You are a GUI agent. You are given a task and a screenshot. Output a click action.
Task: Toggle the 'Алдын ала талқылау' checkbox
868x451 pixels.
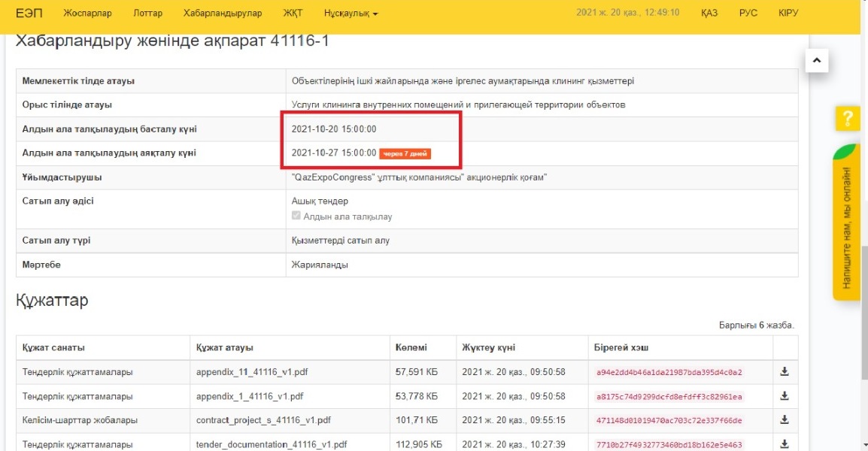pos(296,216)
